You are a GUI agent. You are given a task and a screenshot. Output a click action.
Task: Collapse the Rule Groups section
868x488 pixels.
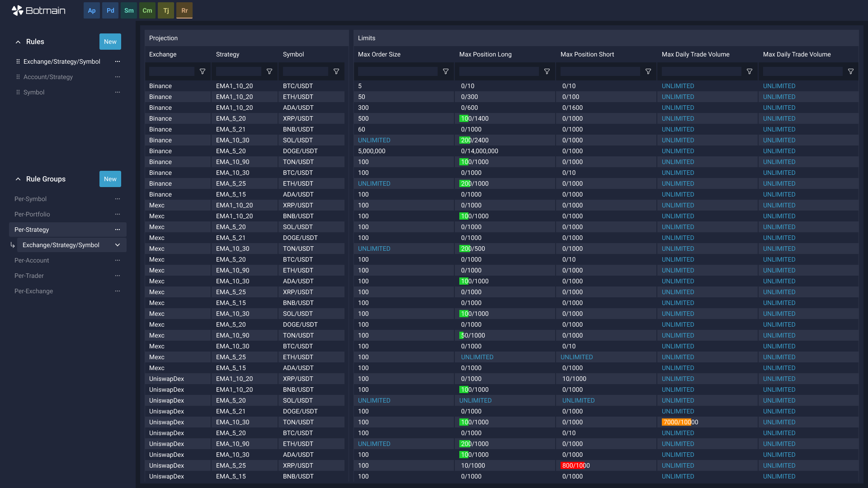click(x=18, y=179)
